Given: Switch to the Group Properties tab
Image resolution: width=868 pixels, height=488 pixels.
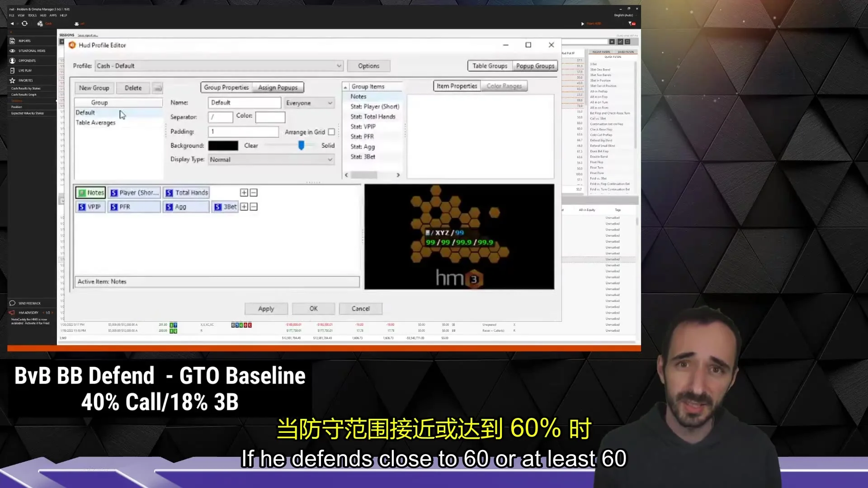Looking at the screenshot, I should point(226,88).
